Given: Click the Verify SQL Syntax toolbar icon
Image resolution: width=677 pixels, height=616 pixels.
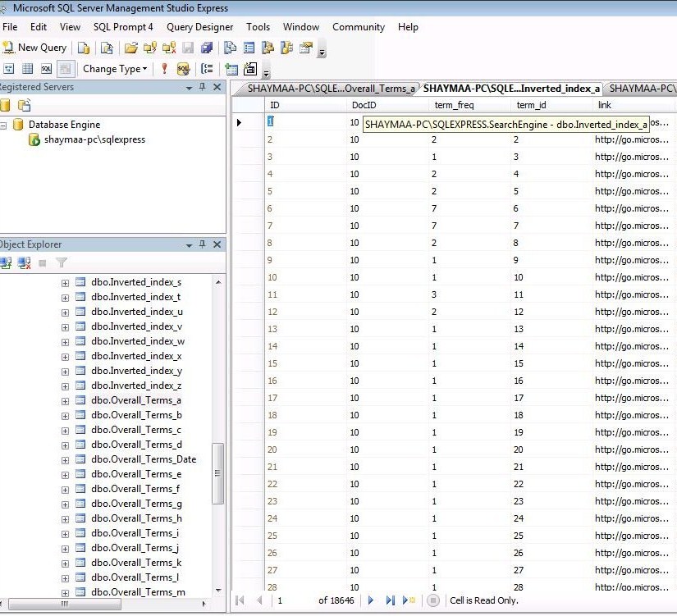Looking at the screenshot, I should click(x=185, y=68).
